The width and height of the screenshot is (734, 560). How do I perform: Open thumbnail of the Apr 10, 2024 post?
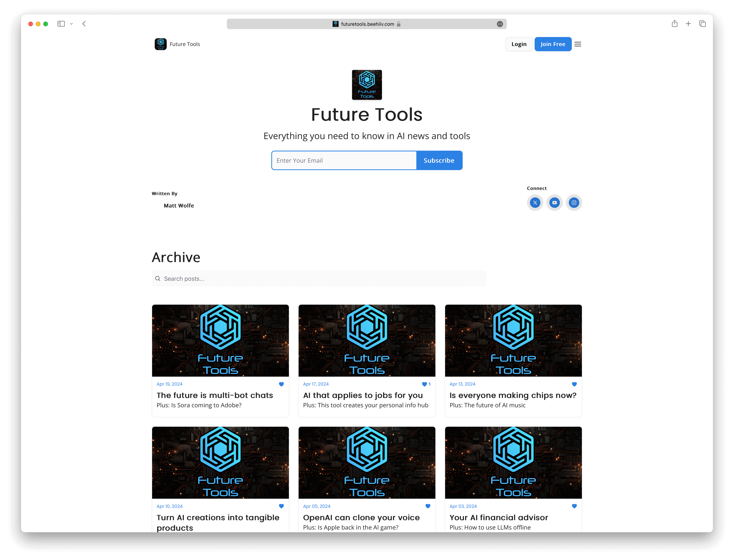pyautogui.click(x=220, y=463)
